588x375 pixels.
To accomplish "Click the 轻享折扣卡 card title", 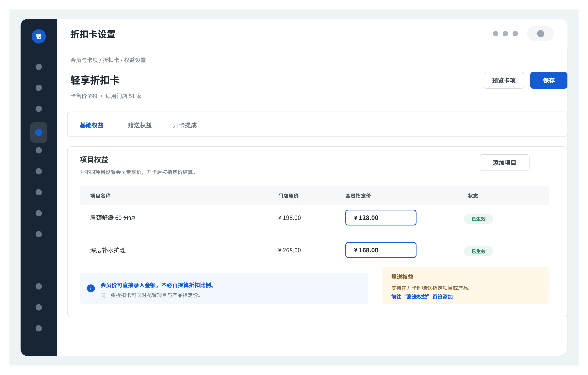I will (x=95, y=80).
